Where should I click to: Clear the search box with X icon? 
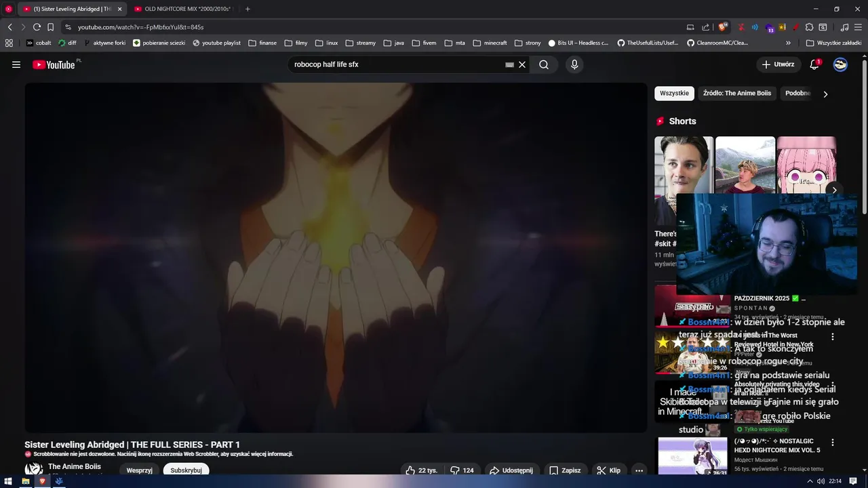(x=522, y=64)
